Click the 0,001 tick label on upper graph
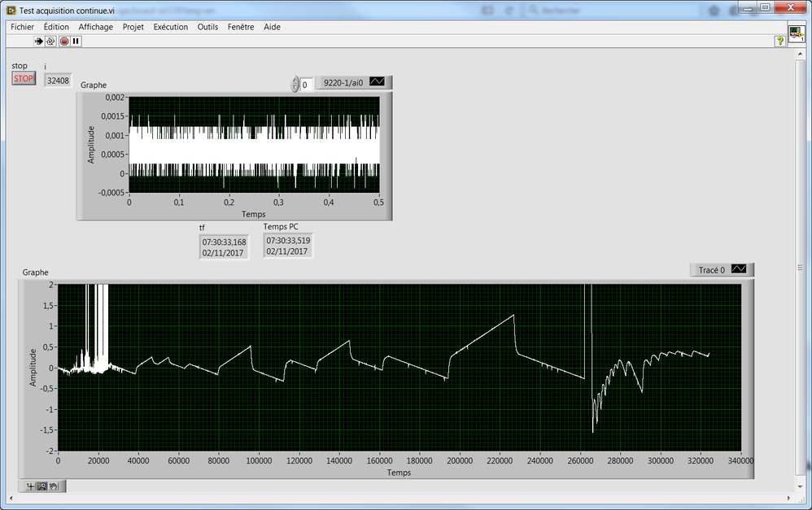This screenshot has width=812, height=510. click(x=115, y=136)
